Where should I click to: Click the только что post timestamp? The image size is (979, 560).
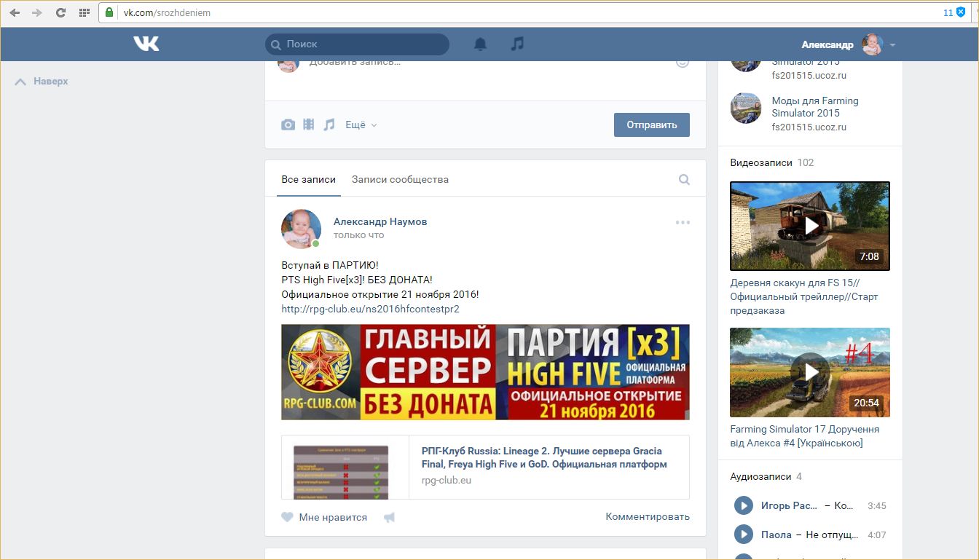[x=358, y=235]
